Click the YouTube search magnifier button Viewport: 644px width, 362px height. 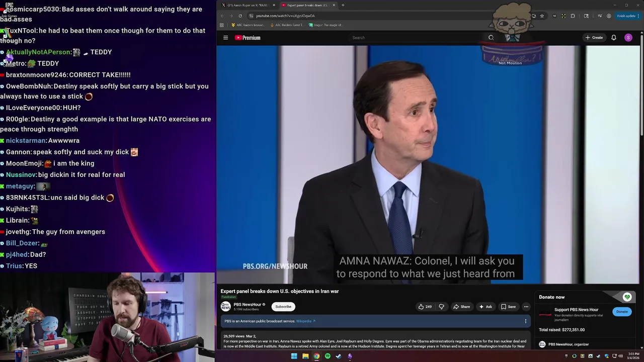click(x=491, y=38)
